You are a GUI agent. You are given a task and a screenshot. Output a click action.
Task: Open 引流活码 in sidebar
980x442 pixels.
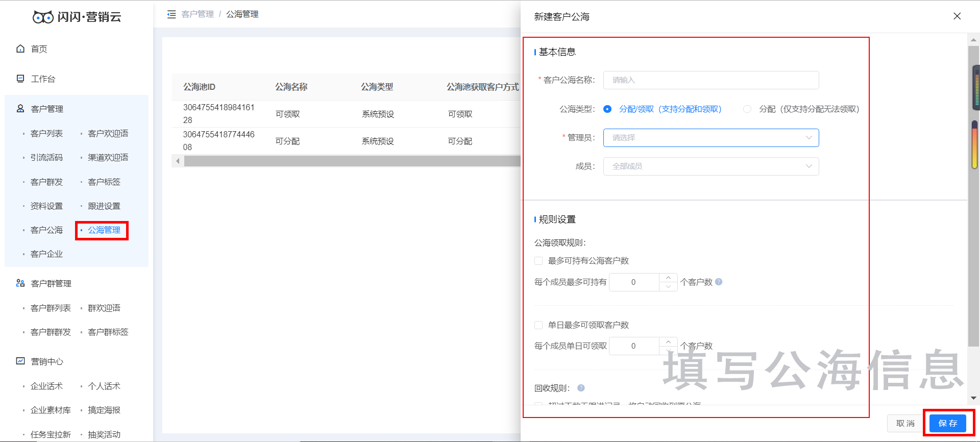(46, 157)
